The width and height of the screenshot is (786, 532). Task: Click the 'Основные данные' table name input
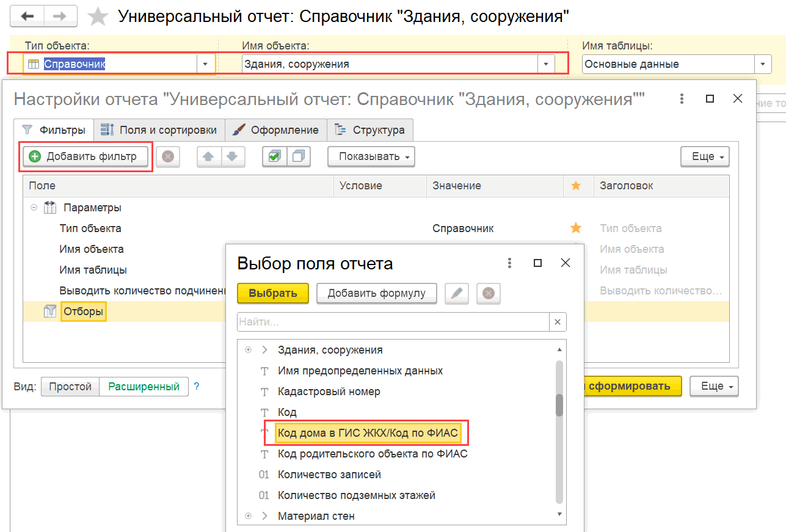(669, 64)
